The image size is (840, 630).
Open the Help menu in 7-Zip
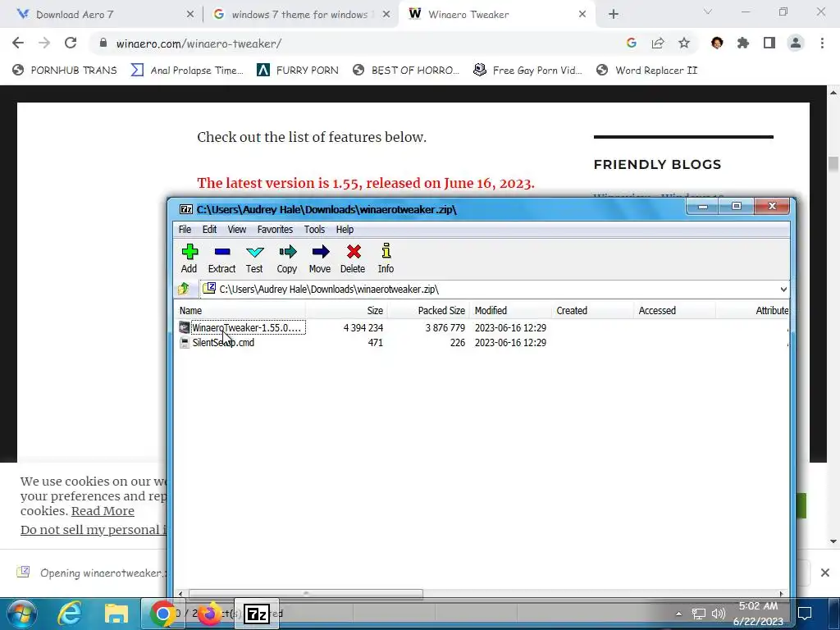pos(345,230)
